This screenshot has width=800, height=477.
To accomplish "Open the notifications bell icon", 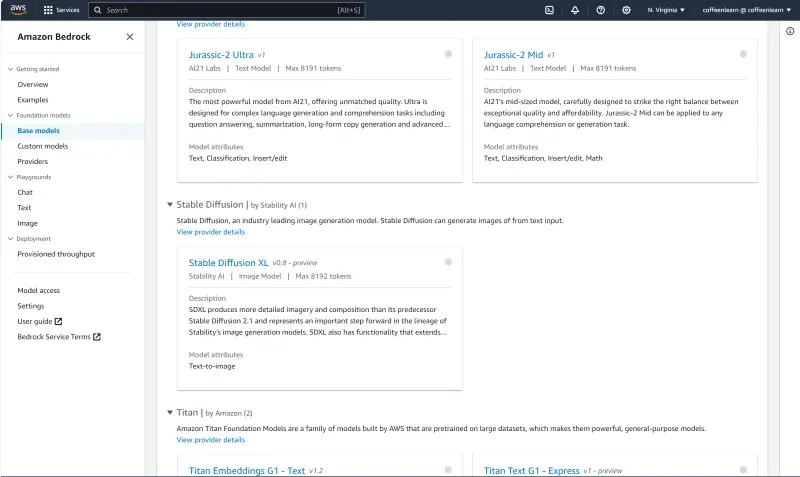I will (x=575, y=10).
